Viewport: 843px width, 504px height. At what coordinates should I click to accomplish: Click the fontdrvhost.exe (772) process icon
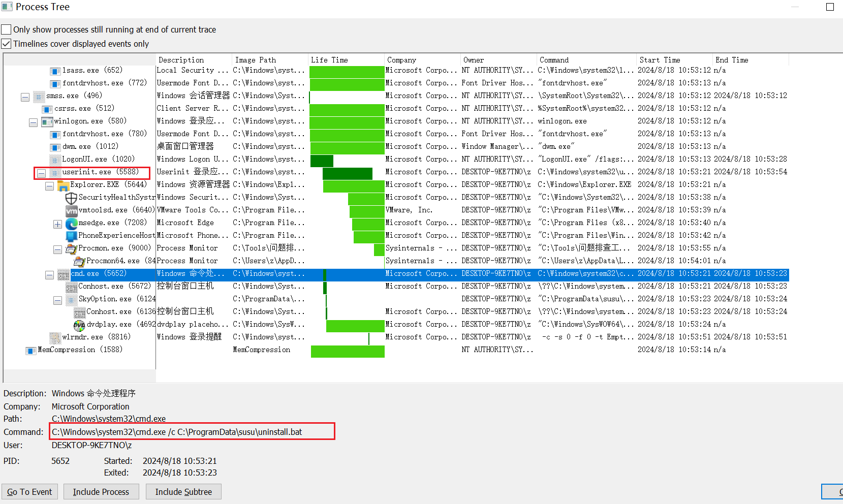(55, 83)
